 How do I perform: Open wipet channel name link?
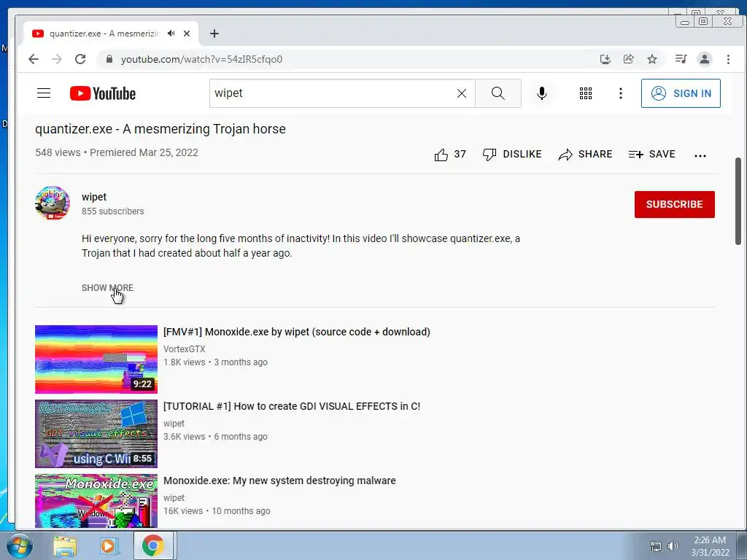click(94, 197)
